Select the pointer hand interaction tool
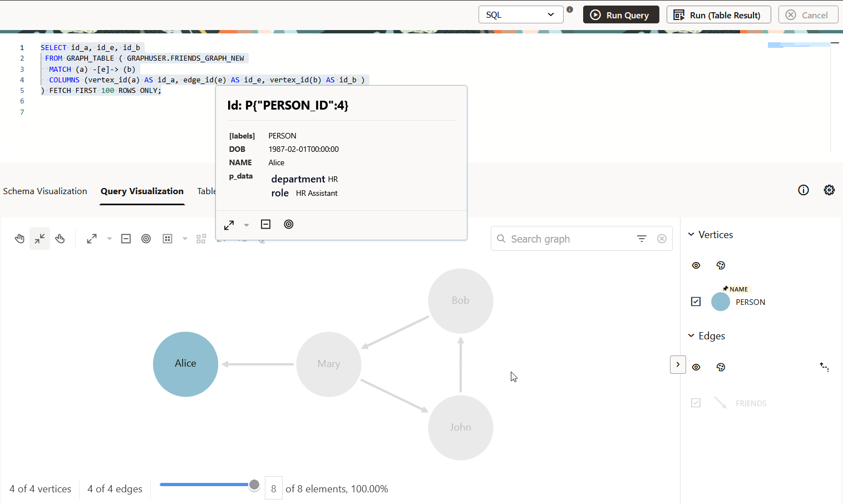 [60, 239]
